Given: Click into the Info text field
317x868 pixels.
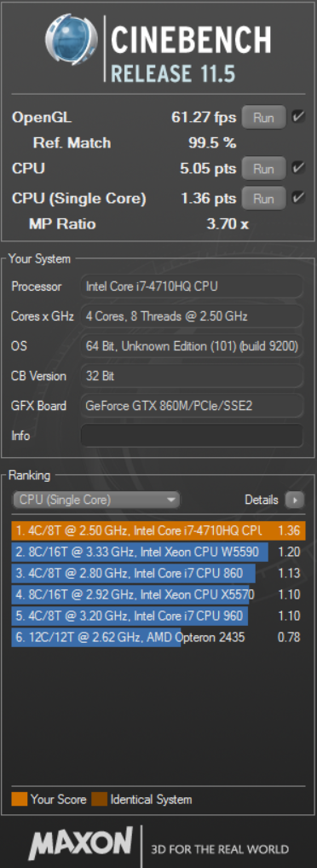Looking at the screenshot, I should pyautogui.click(x=192, y=436).
